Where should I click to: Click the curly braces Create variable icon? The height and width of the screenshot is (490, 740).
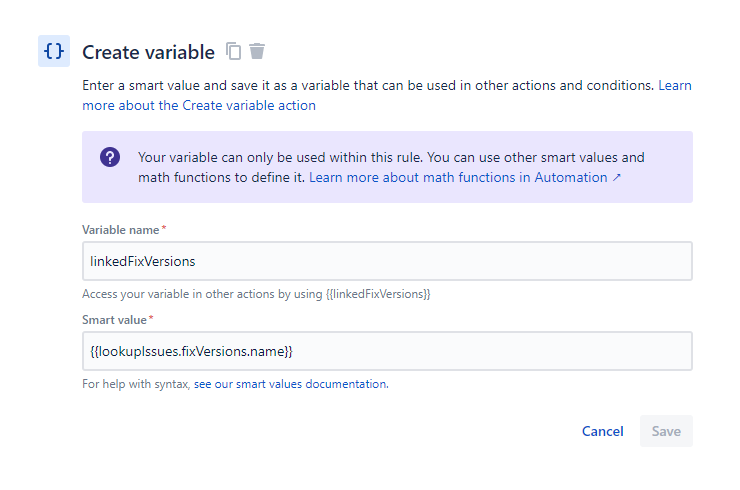click(54, 51)
